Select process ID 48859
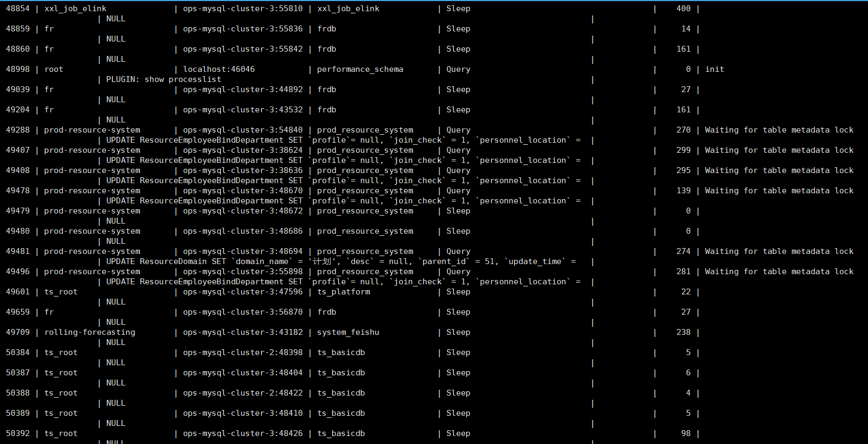Viewport: 868px width, 444px height. pyautogui.click(x=18, y=29)
